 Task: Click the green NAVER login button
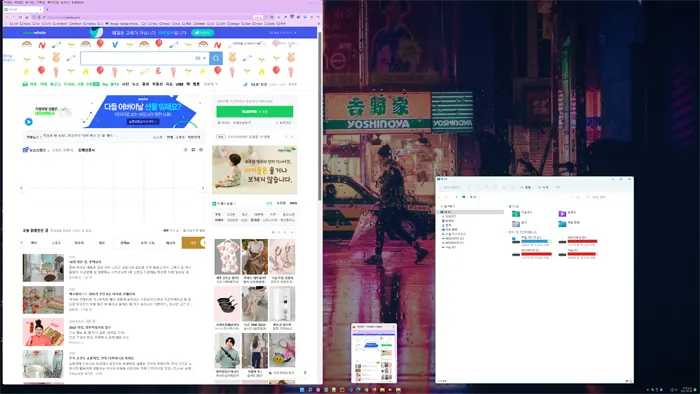(x=254, y=111)
